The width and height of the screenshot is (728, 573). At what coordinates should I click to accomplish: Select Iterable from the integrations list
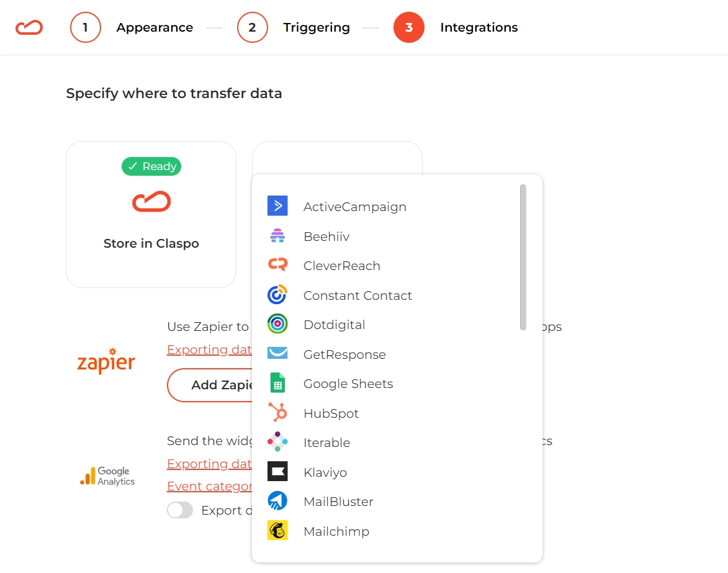(326, 443)
